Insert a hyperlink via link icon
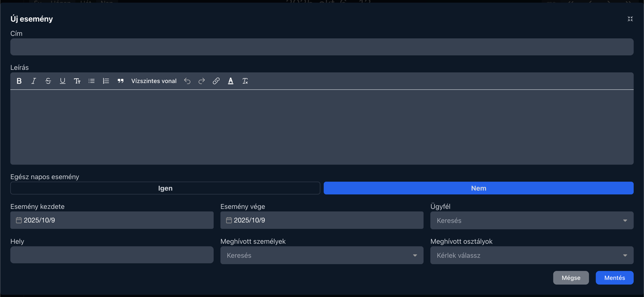Viewport: 644px width, 297px height. (216, 81)
